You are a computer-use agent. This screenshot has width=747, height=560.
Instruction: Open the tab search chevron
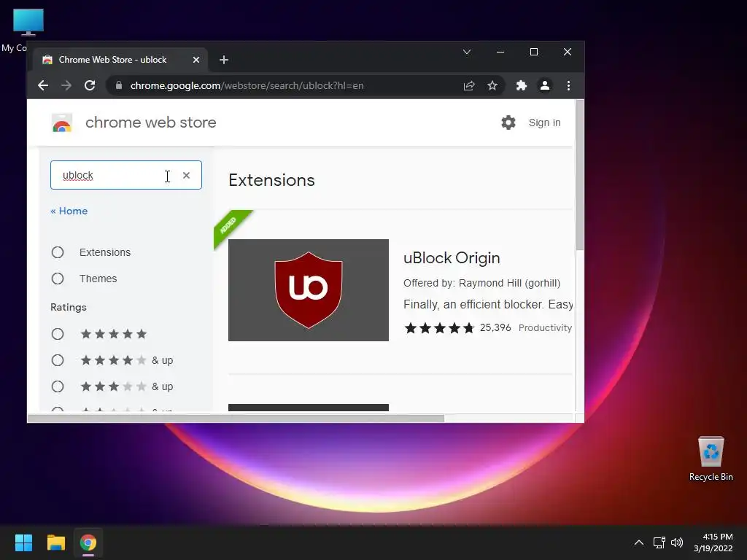[467, 52]
